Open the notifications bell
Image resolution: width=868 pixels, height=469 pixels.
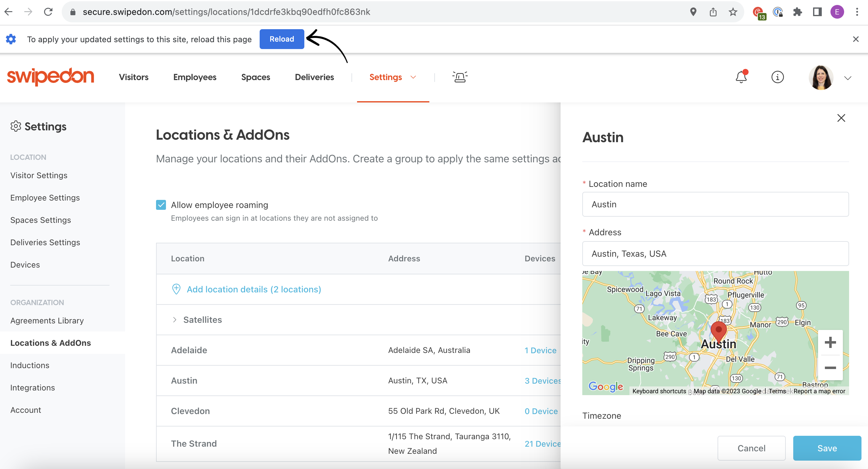[x=741, y=77]
